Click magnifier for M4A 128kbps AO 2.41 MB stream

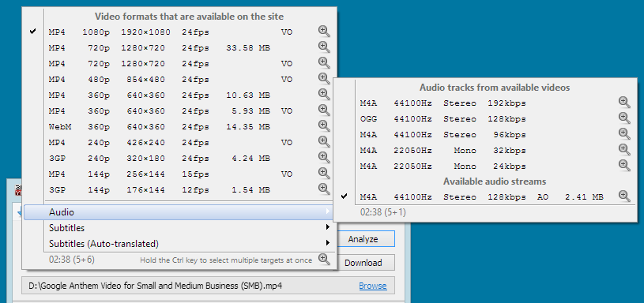click(x=624, y=196)
